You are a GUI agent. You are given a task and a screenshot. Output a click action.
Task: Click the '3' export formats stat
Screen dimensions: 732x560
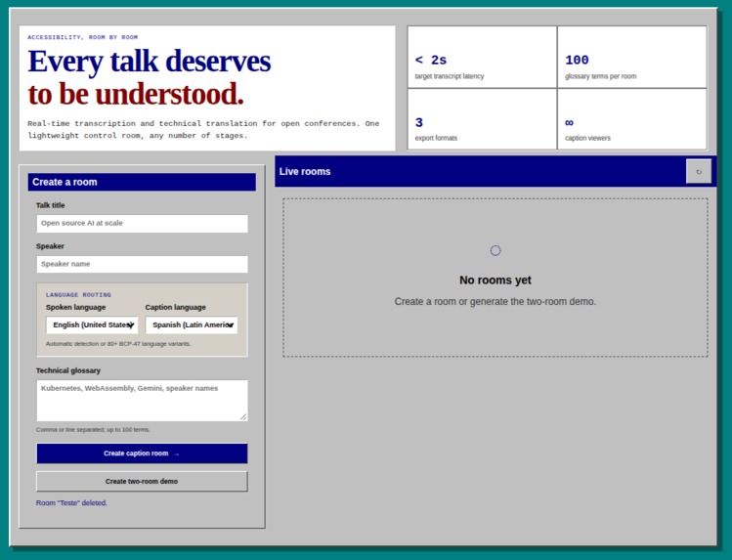(482, 119)
